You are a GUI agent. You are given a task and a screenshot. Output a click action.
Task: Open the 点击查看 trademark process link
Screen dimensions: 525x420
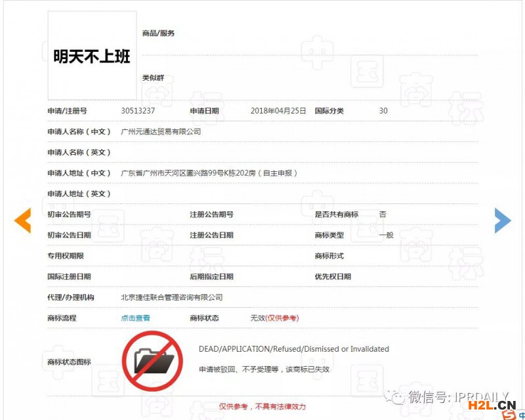coord(135,318)
